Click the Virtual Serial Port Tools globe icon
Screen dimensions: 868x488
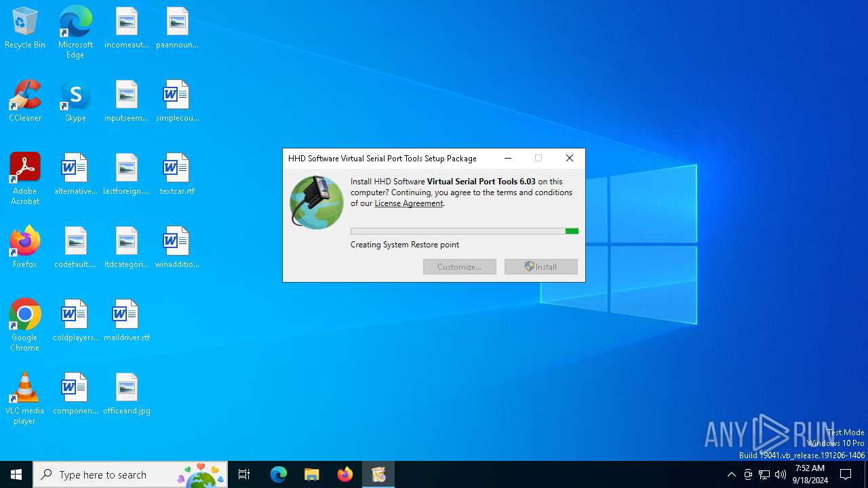point(317,202)
